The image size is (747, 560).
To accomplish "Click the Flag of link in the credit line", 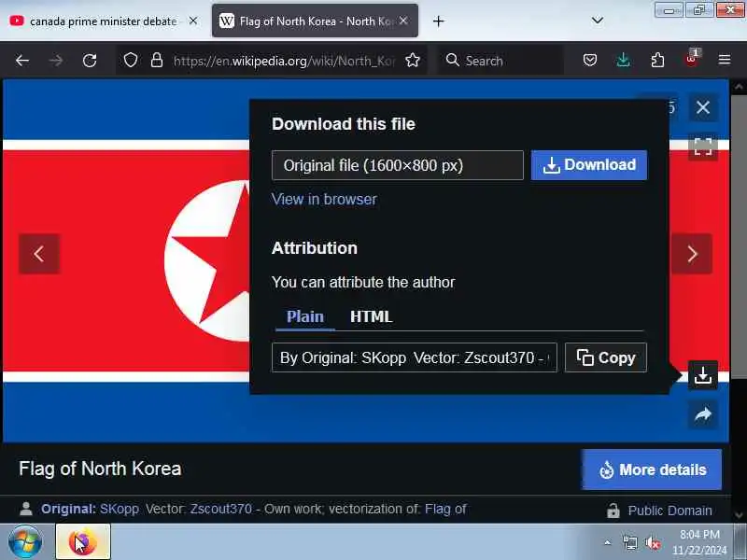I will [x=445, y=509].
